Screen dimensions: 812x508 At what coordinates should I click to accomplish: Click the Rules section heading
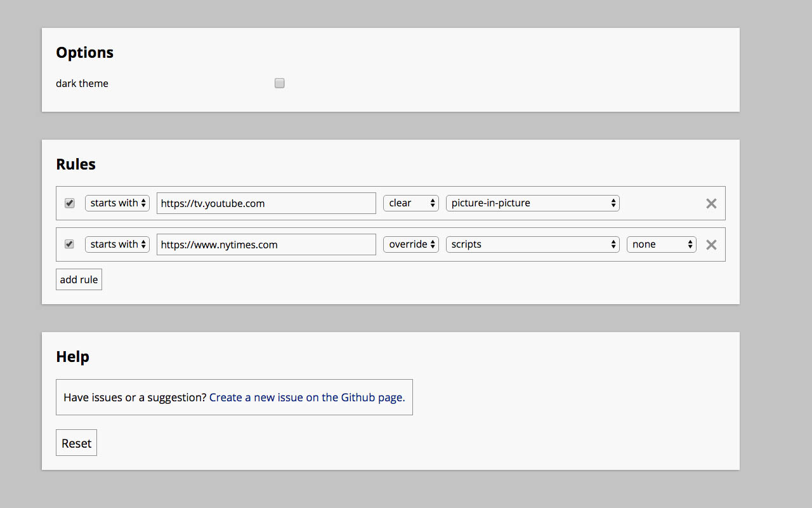(75, 164)
